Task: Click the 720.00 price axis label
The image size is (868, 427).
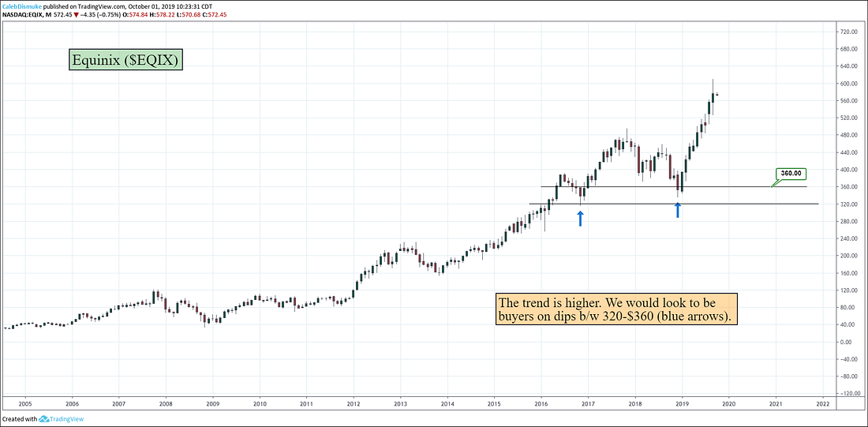Action: pos(849,32)
